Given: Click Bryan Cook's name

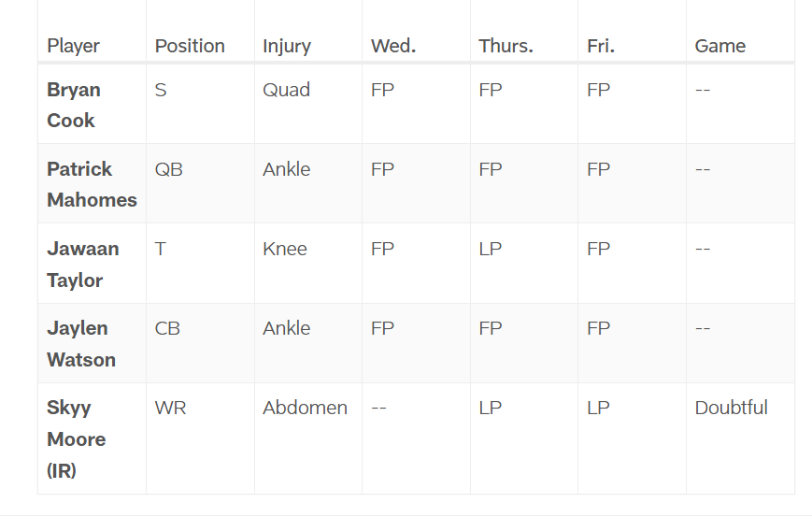Looking at the screenshot, I should (x=74, y=105).
